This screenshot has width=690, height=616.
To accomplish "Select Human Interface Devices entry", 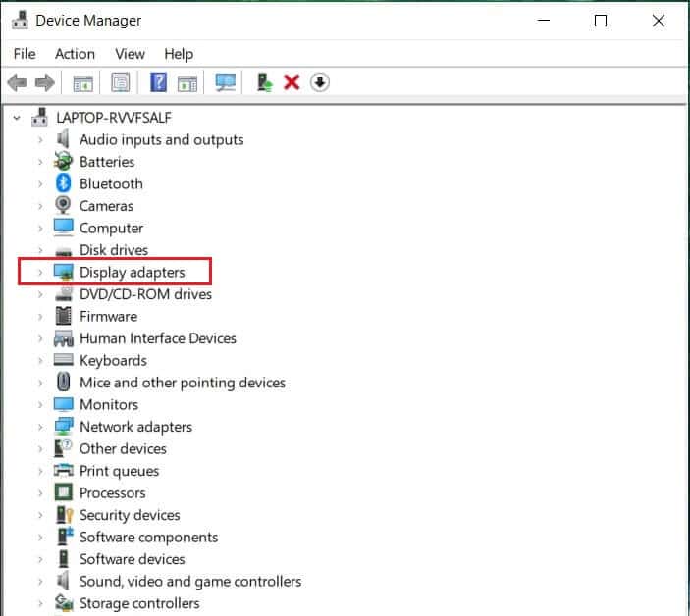I will point(157,338).
